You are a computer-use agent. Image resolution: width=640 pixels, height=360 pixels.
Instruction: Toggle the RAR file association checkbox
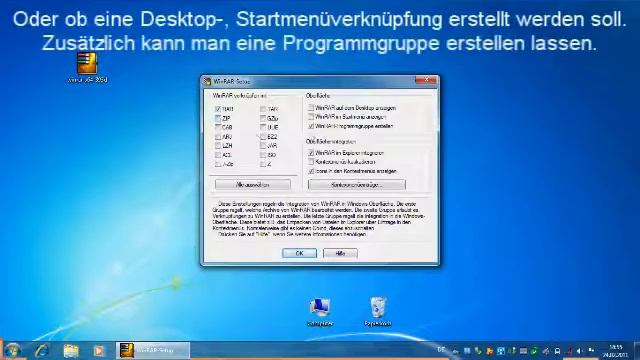pyautogui.click(x=218, y=109)
